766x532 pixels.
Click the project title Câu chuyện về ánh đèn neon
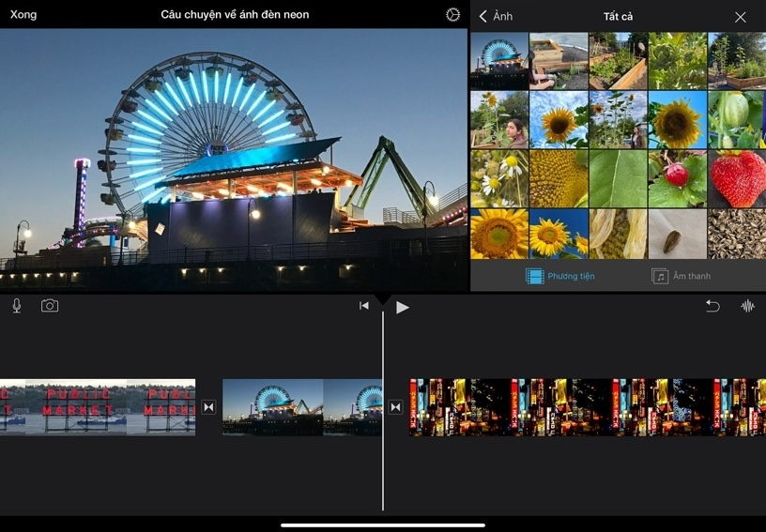tap(235, 15)
